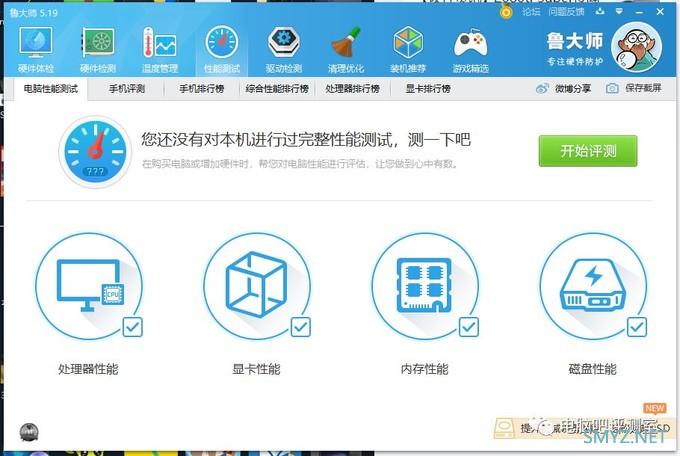680x456 pixels.
Task: Switch to 综合性能排行榜 tab
Action: pyautogui.click(x=277, y=89)
